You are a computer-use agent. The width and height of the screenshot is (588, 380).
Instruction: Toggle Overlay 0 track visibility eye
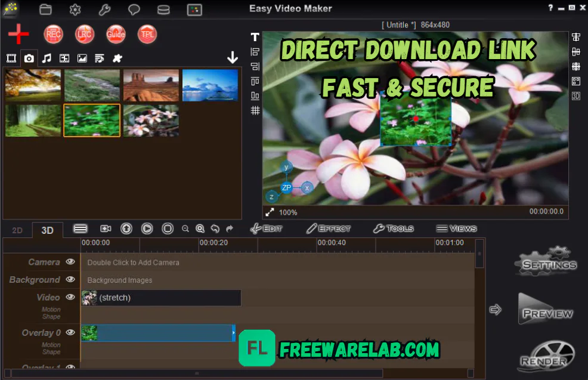pyautogui.click(x=70, y=332)
